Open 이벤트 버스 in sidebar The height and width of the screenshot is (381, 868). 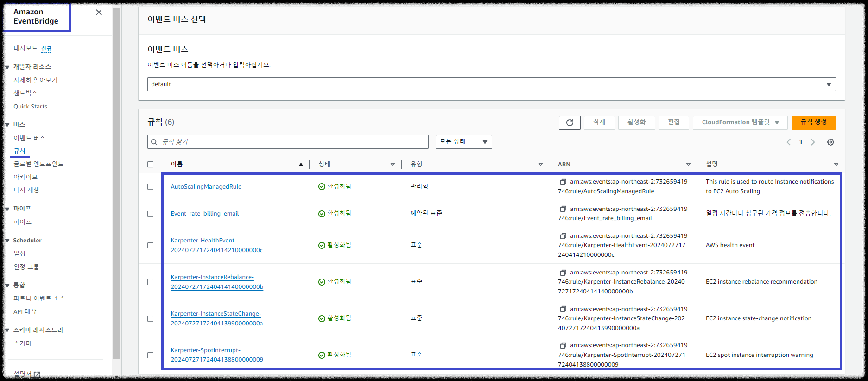pyautogui.click(x=29, y=138)
